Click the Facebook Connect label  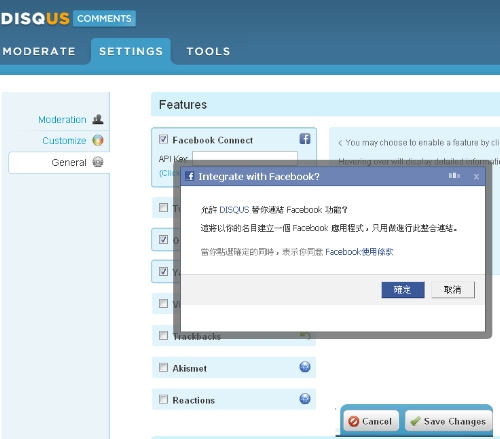[x=213, y=140]
